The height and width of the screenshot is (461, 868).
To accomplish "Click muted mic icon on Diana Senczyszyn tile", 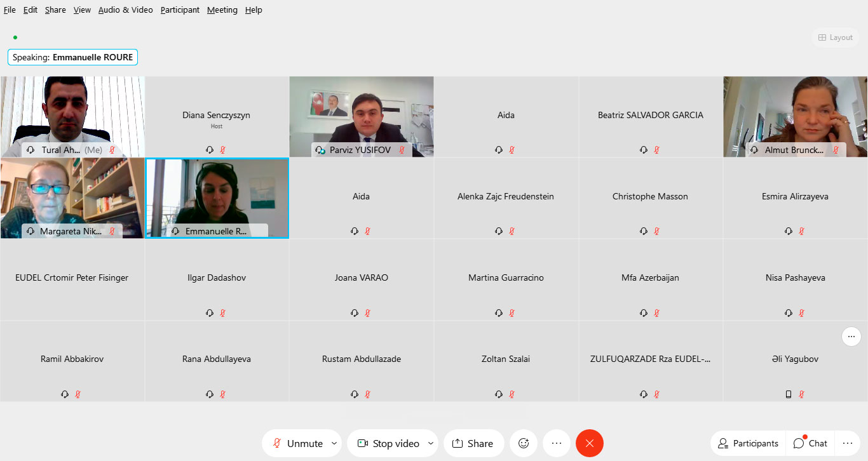I will pos(223,150).
